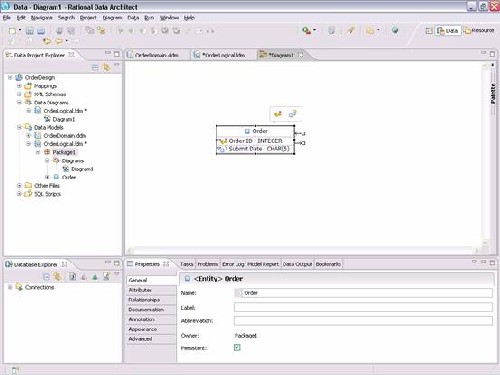Viewport: 500px width, 375px height.
Task: Click Collapse All in Data Project Explorer
Action: point(95,68)
